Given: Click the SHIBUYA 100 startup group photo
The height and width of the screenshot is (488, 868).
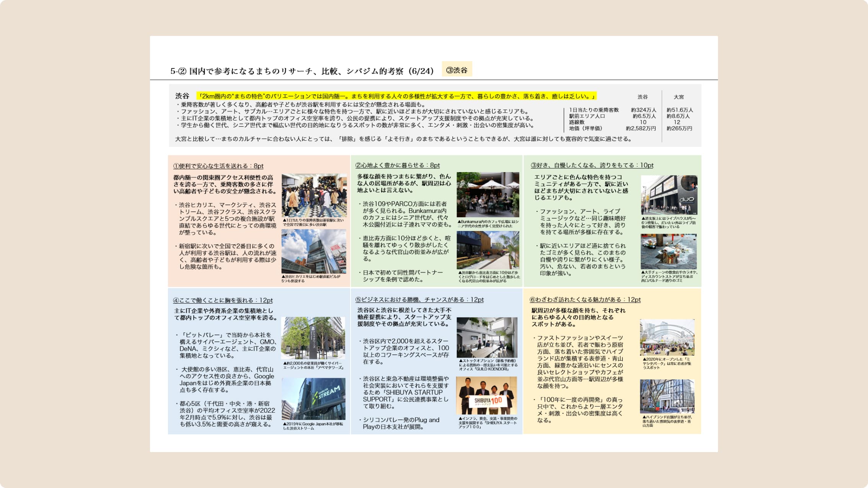Looking at the screenshot, I should 486,396.
